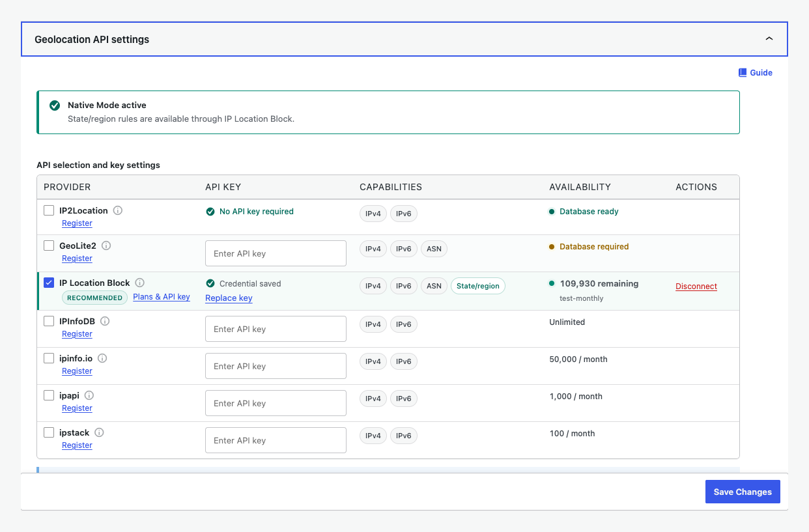The width and height of the screenshot is (809, 532).
Task: Disconnect the IP Location Block credential
Action: coord(696,287)
